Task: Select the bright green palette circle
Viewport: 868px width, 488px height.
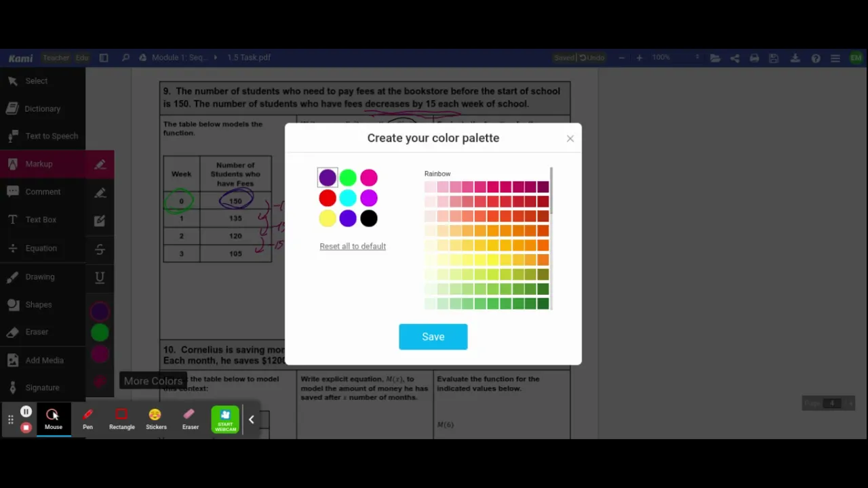Action: (x=348, y=178)
